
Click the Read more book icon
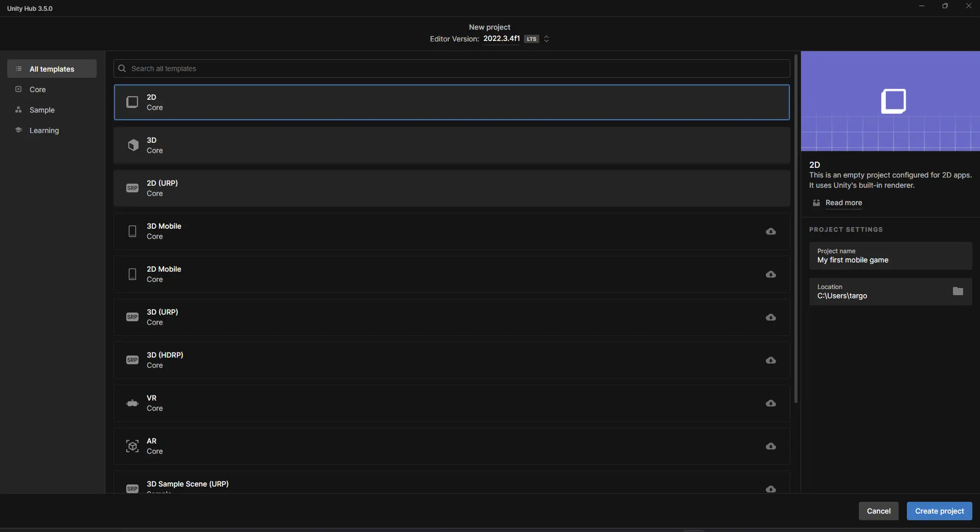click(x=816, y=203)
